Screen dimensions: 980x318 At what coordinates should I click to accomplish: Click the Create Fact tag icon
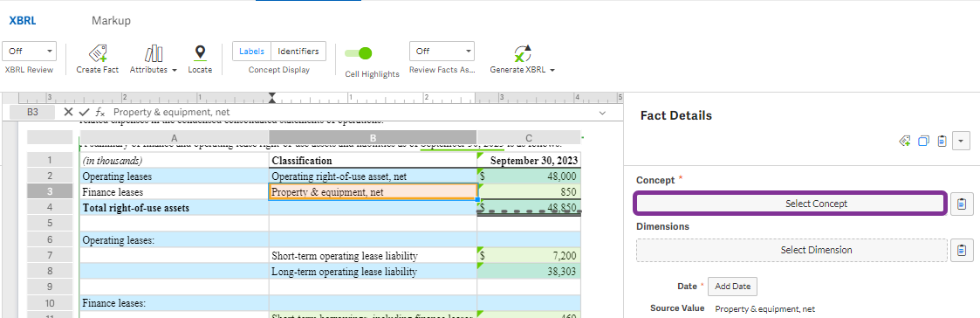pos(97,52)
